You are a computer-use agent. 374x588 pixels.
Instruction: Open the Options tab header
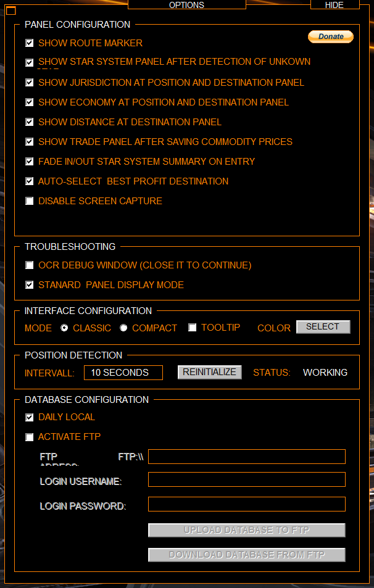pos(187,4)
